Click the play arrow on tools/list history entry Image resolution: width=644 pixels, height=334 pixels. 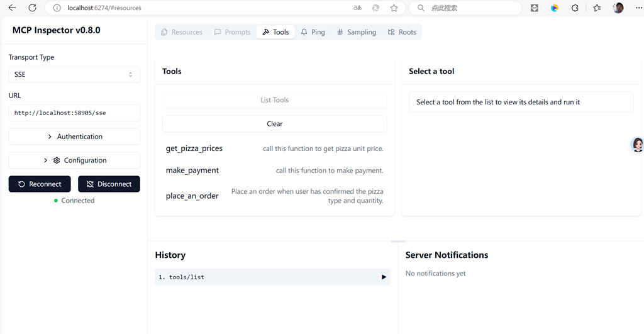(x=384, y=277)
